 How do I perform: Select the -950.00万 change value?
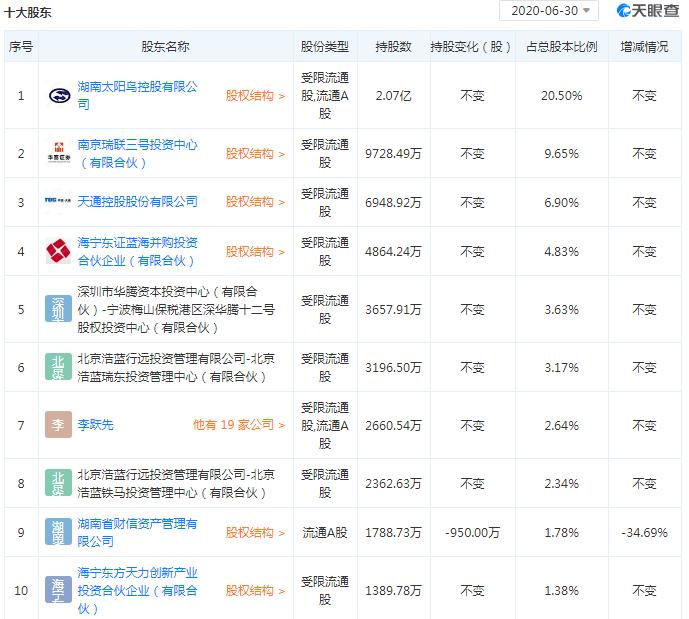[472, 533]
